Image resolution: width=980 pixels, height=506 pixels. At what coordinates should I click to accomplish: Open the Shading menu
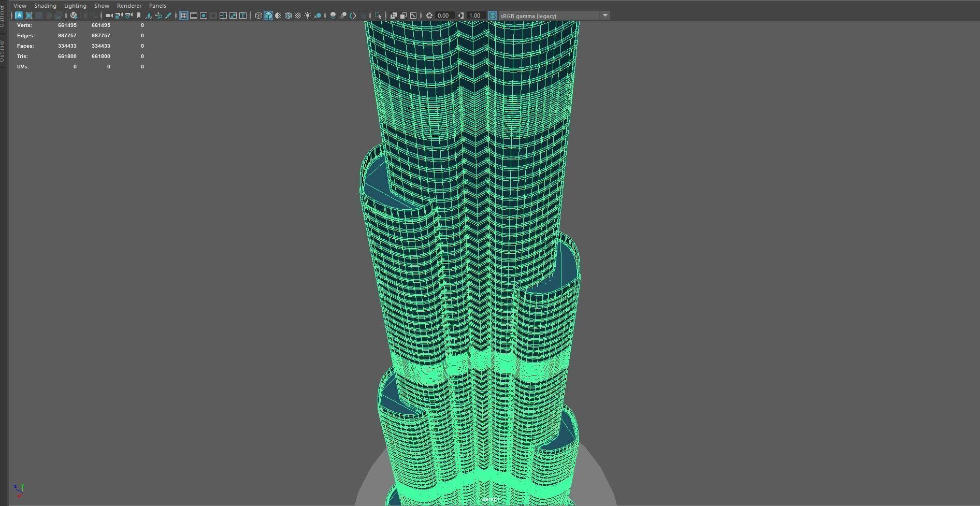coord(45,6)
